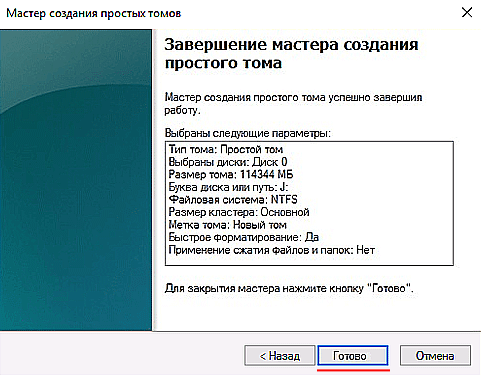Click the Готово button to finish
Viewport: 482px width, 376px height.
[353, 356]
